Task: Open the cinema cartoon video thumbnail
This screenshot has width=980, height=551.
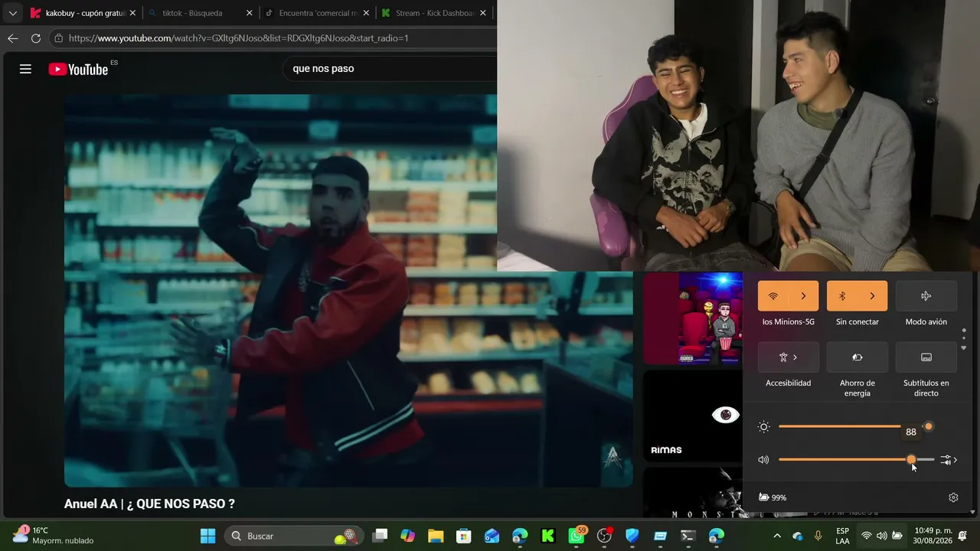Action: pyautogui.click(x=693, y=318)
